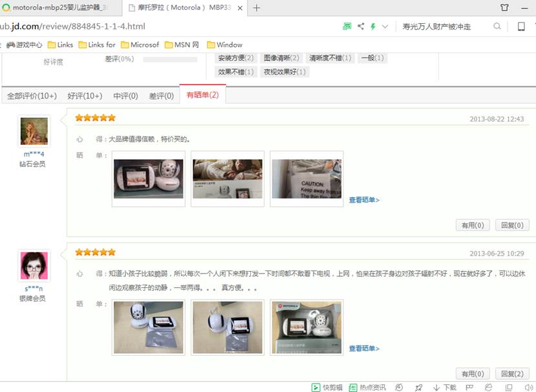The height and width of the screenshot is (392, 536).
Task: Open 下载 downloads in status bar
Action: (444, 387)
